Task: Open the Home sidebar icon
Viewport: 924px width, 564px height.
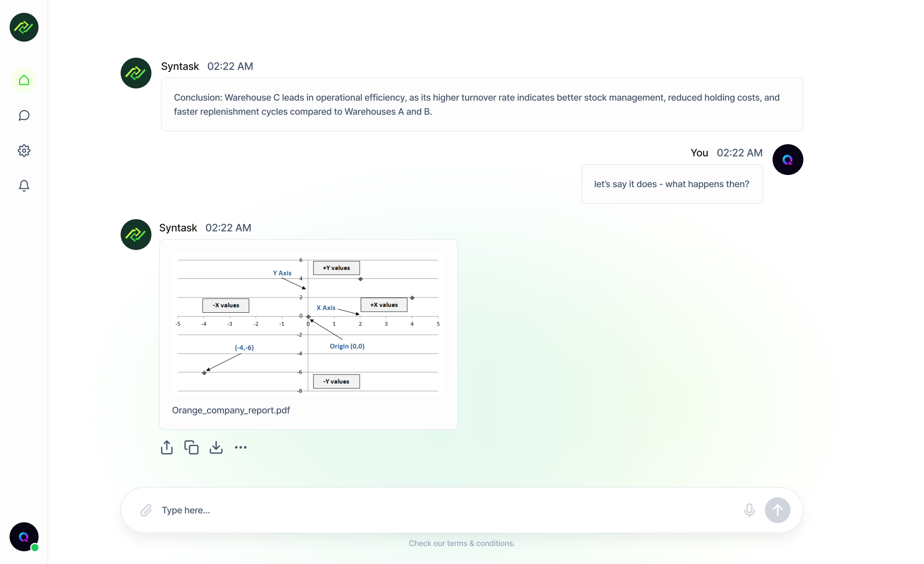Action: 24,80
